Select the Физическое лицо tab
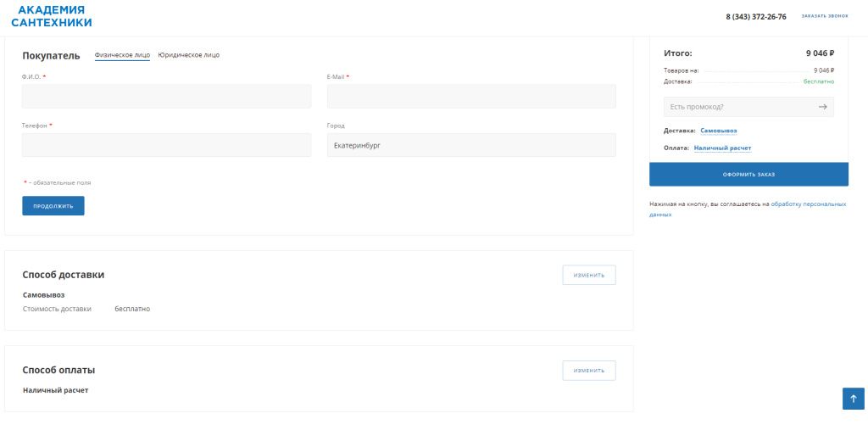 122,55
